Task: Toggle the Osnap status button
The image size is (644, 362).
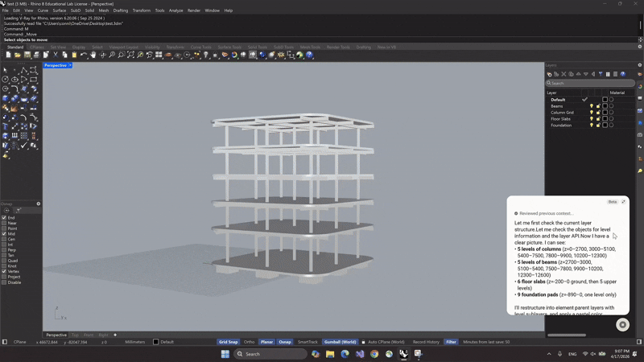Action: pos(285,342)
